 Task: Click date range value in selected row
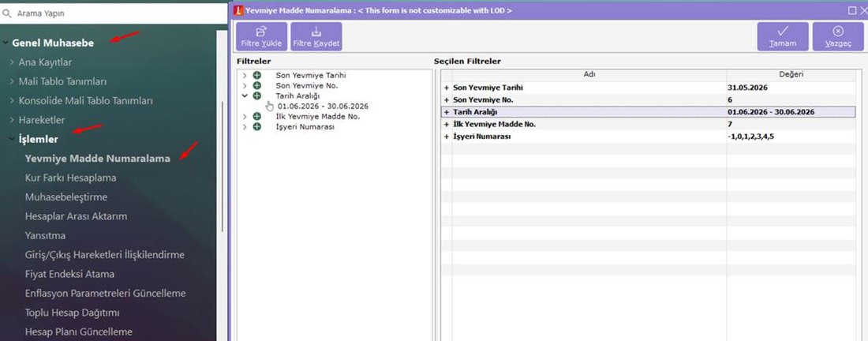pyautogui.click(x=791, y=112)
